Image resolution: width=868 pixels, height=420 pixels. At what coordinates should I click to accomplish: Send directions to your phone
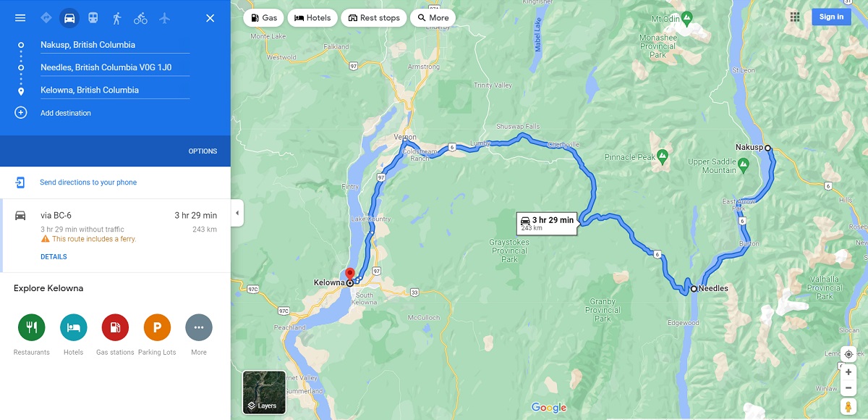(88, 182)
